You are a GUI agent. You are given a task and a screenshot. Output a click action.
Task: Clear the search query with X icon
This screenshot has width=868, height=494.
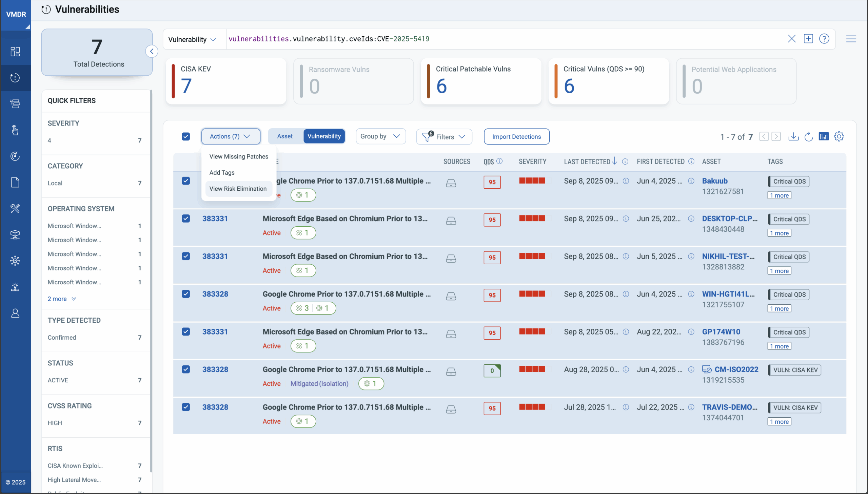point(791,39)
